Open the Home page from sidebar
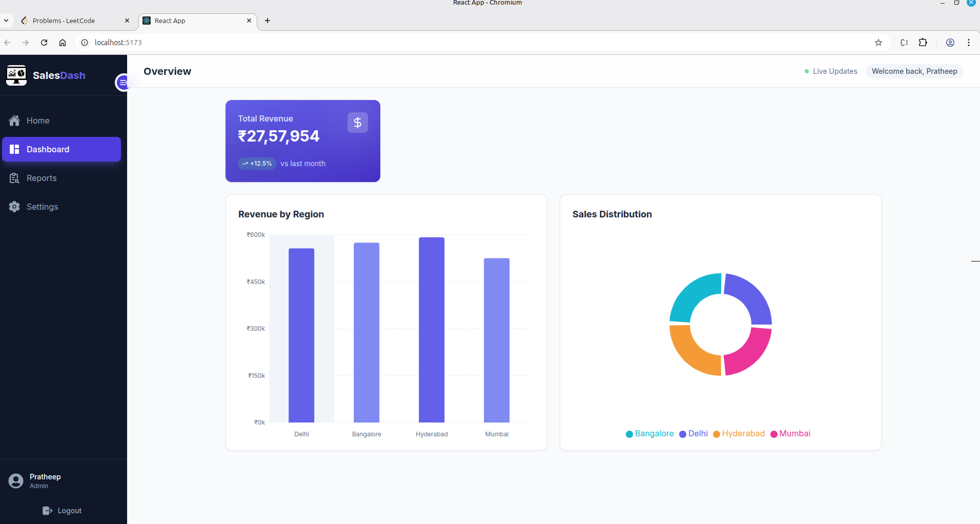Image resolution: width=980 pixels, height=524 pixels. [38, 120]
